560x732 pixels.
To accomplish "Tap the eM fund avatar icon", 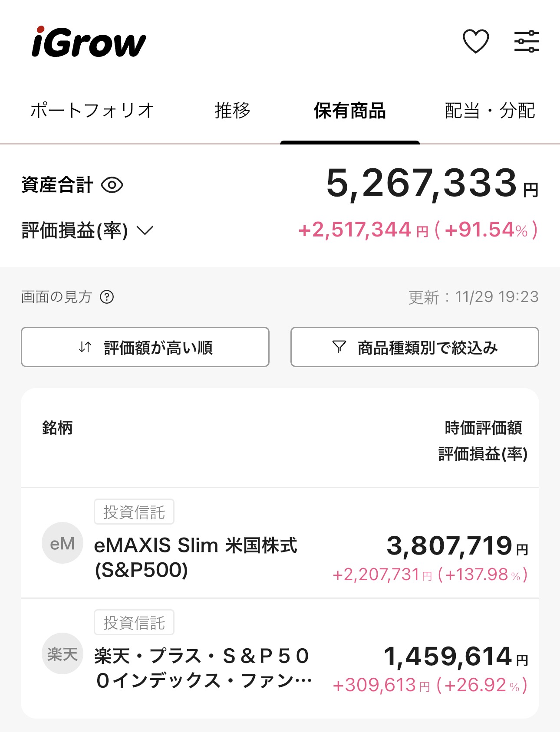I will pos(63,543).
